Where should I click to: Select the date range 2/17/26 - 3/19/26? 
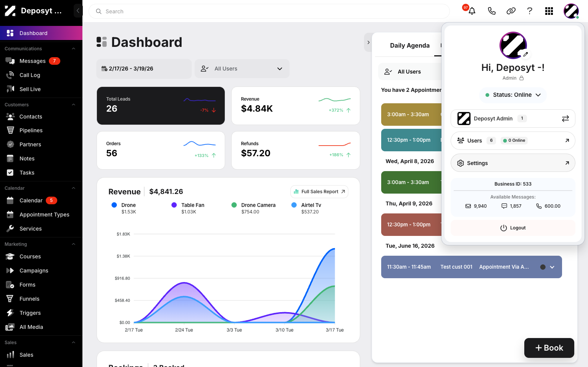(x=144, y=69)
